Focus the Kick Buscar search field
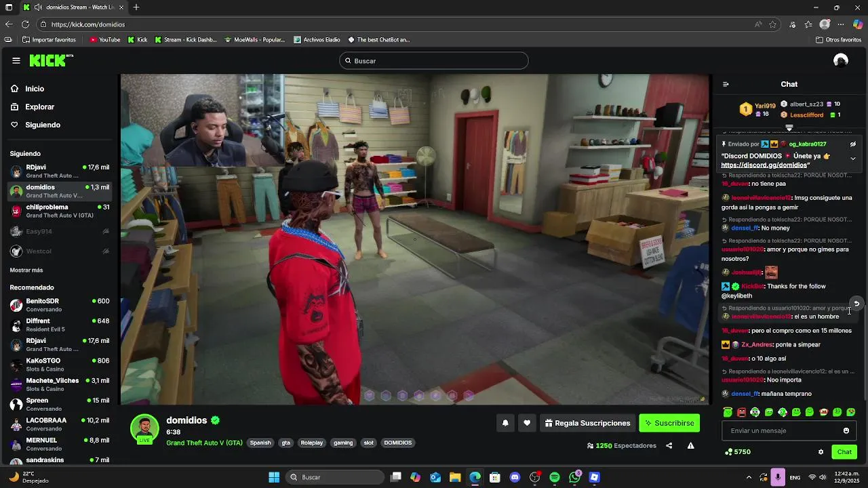 pos(434,61)
